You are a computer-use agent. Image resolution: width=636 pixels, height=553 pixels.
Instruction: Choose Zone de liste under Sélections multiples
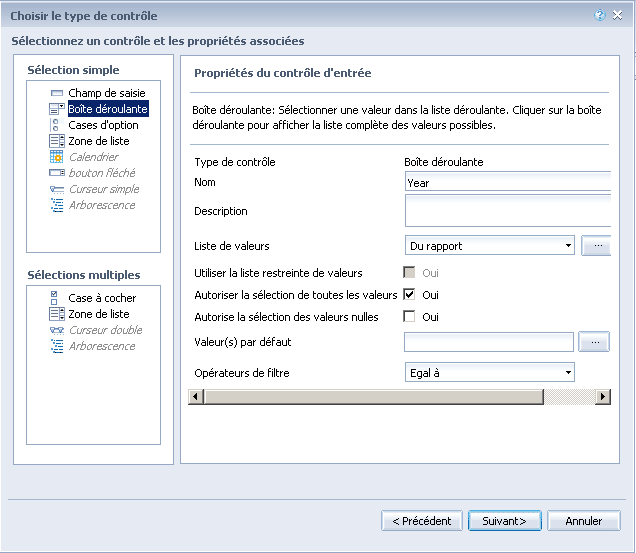(99, 314)
